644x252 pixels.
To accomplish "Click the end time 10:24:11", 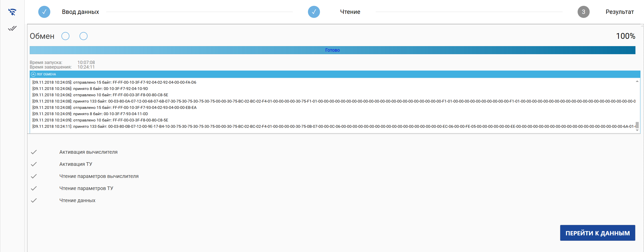I will click(86, 67).
